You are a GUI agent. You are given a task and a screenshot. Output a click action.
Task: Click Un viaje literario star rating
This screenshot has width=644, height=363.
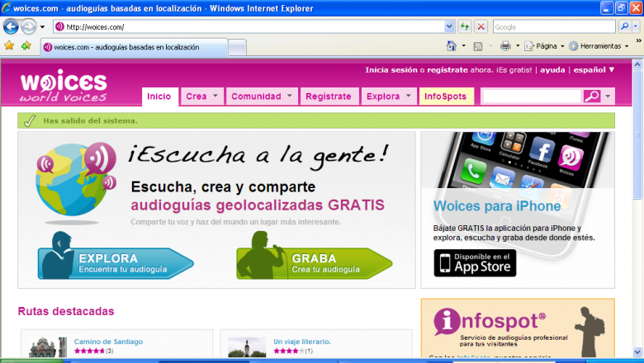pos(289,351)
